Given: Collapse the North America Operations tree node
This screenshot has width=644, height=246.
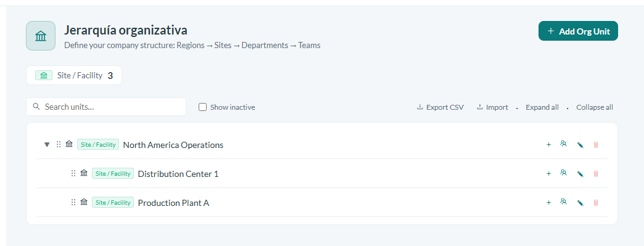Looking at the screenshot, I should 47,144.
